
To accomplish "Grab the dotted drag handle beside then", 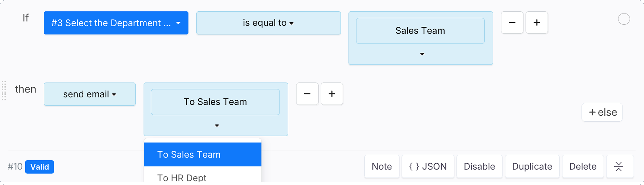I will 4,90.
